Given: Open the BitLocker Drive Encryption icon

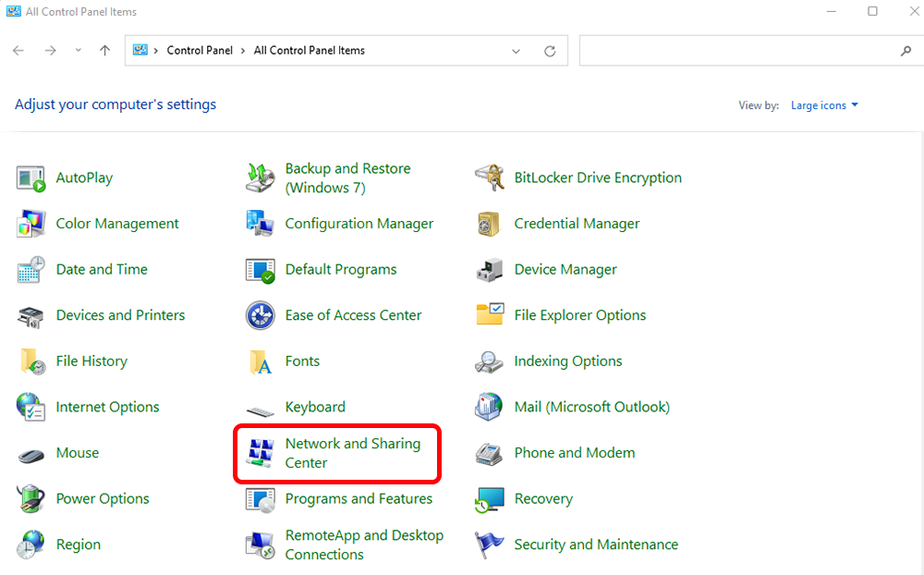Looking at the screenshot, I should coord(489,178).
